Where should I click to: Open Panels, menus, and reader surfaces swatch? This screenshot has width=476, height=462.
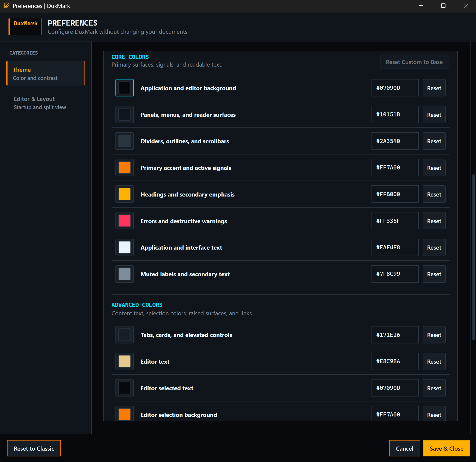(124, 114)
